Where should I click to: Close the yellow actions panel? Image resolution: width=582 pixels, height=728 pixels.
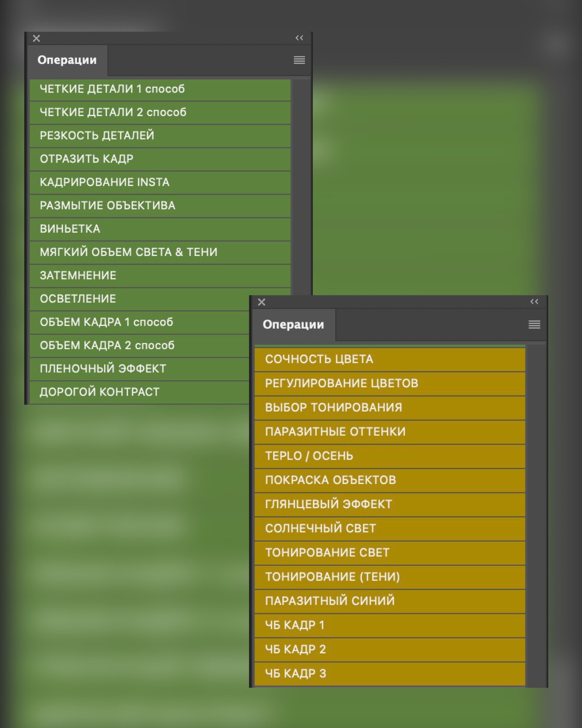(x=262, y=302)
